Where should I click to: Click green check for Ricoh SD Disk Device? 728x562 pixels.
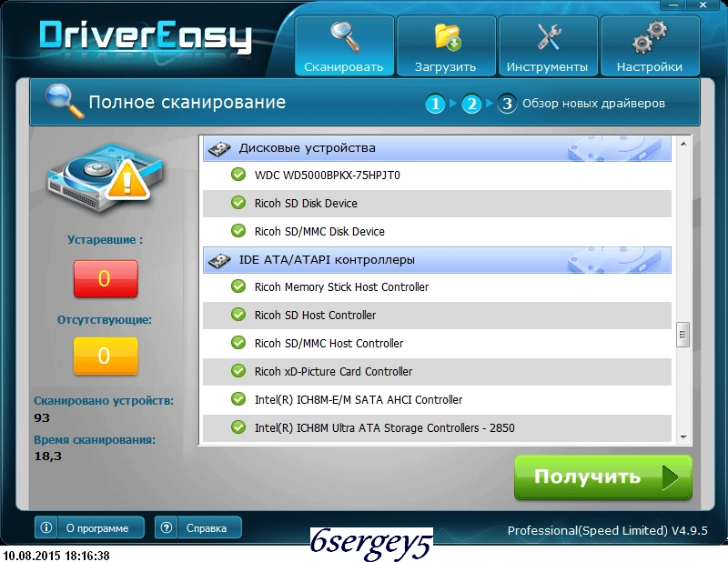[x=238, y=203]
